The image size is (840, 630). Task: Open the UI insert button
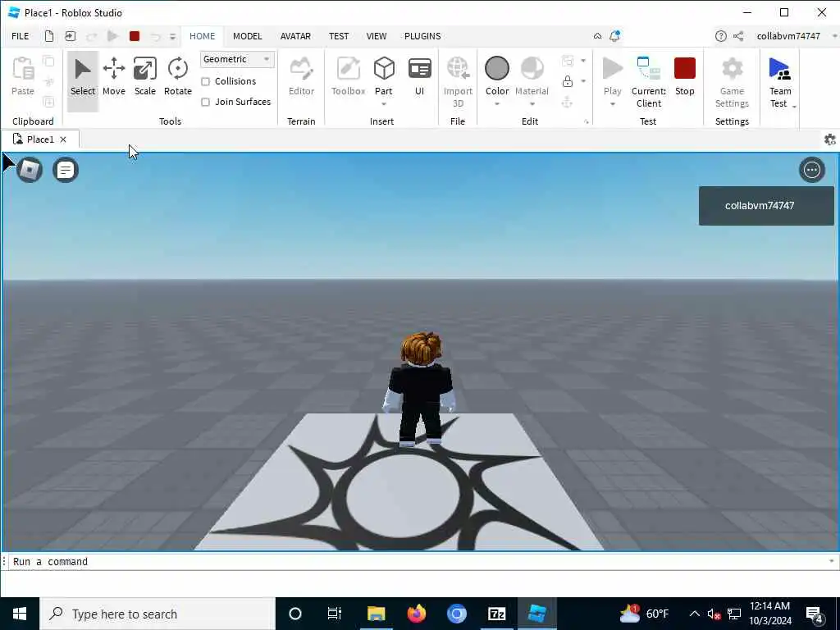pyautogui.click(x=419, y=78)
